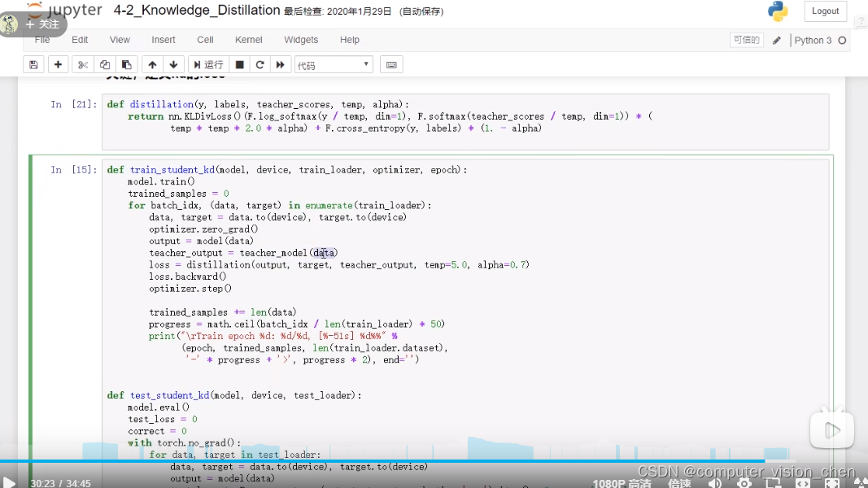Screen dimensions: 868x488
Task: Open the View menu
Action: 120,40
